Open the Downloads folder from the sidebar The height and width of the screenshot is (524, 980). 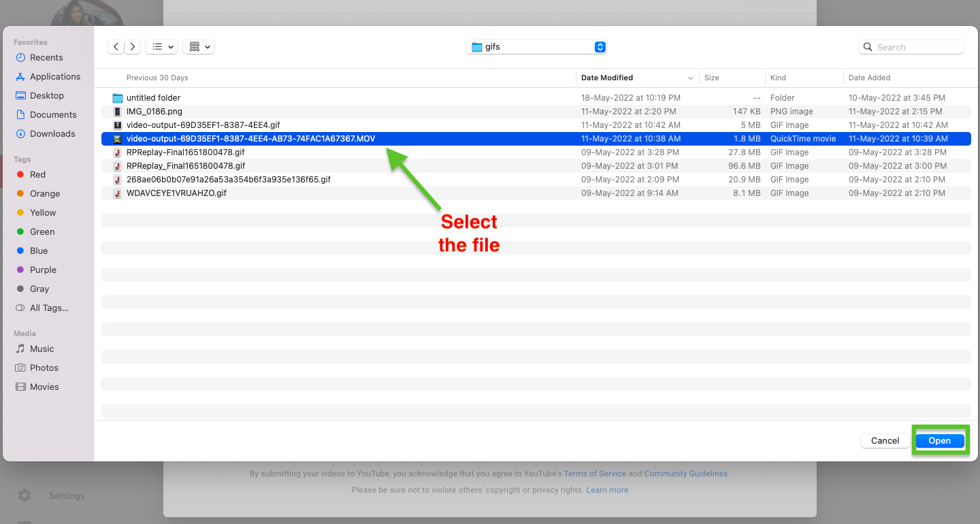(x=52, y=133)
